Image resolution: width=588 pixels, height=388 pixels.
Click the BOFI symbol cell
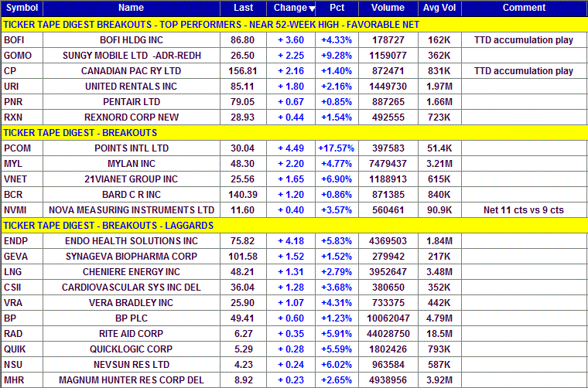pos(22,40)
